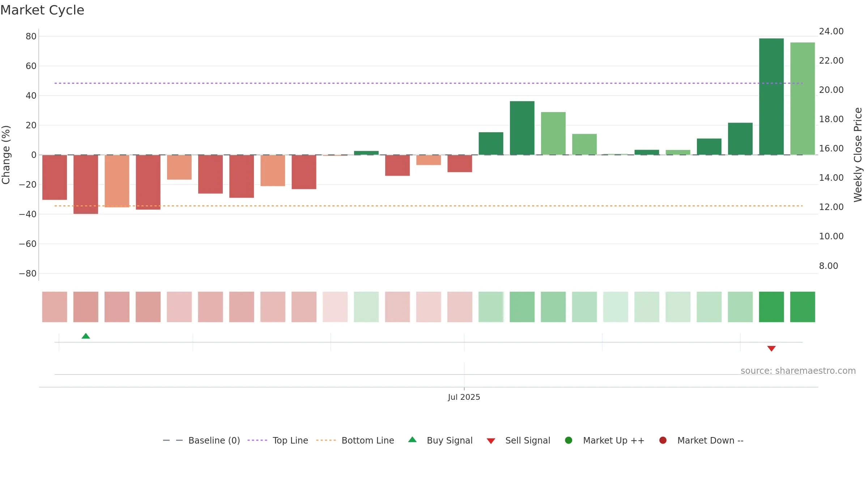Click the orange dotted Bottom Line in chart
This screenshot has height=488, width=868.
429,206
